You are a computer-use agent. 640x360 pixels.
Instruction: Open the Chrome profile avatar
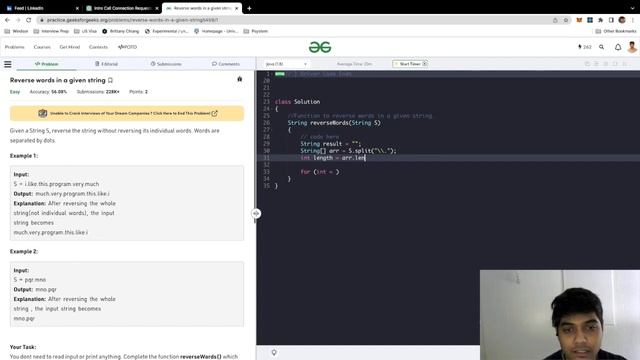[622, 20]
